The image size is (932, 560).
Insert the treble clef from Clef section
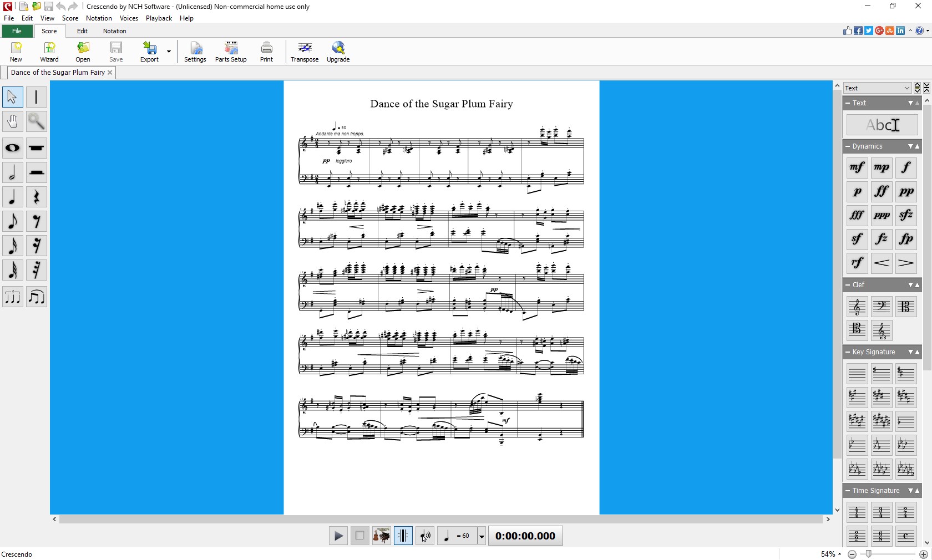(x=857, y=307)
